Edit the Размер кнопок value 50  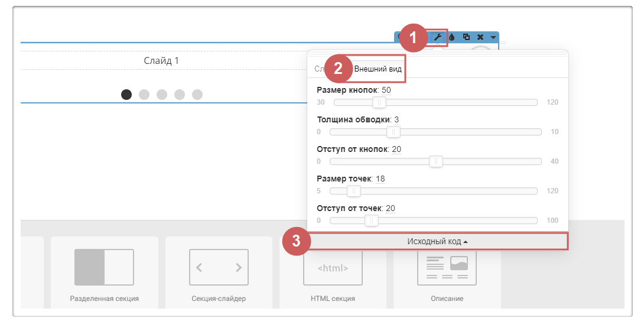click(386, 90)
